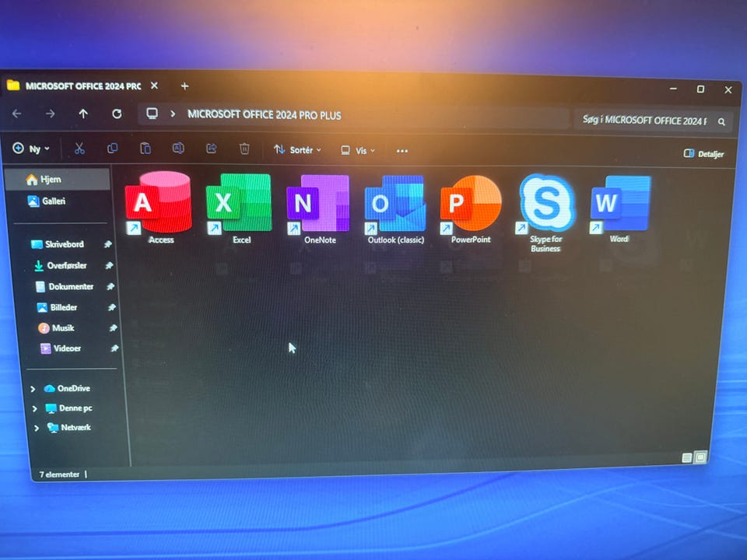Select Skype for Business shortcut
747x560 pixels.
coord(546,212)
